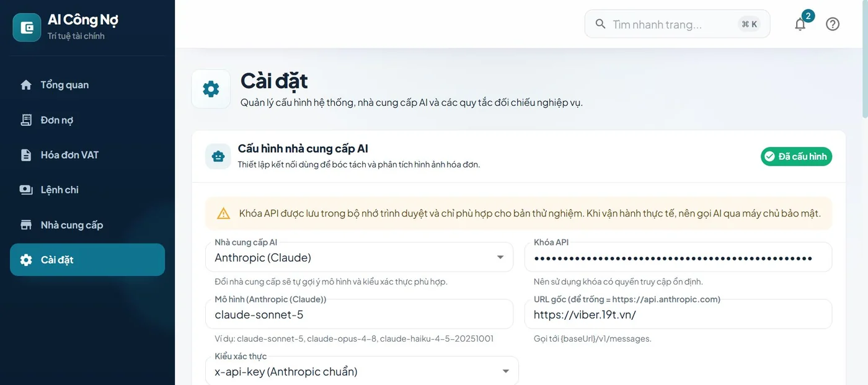Select the Cài đặt sidebar item
This screenshot has width=868, height=385.
(x=87, y=260)
